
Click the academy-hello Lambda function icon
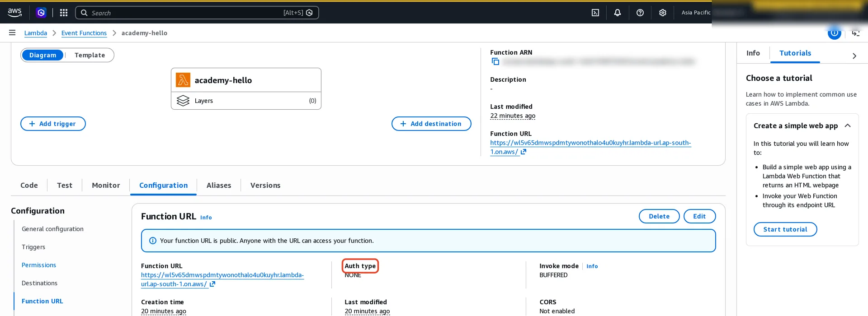coord(183,80)
